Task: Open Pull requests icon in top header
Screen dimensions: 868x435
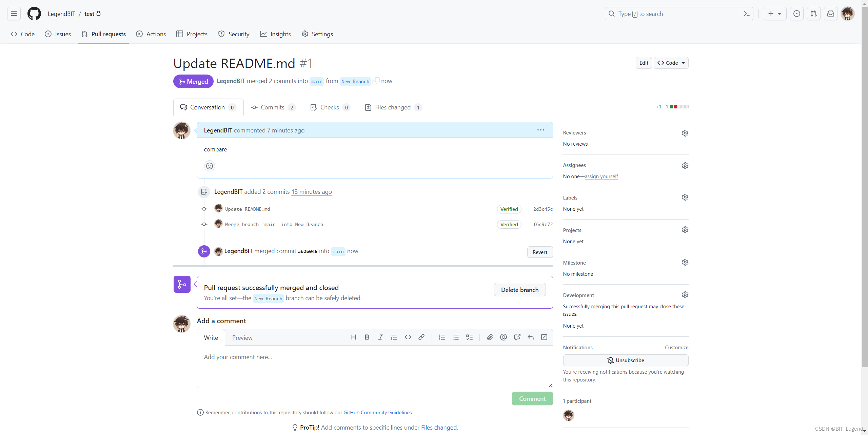Action: [814, 14]
